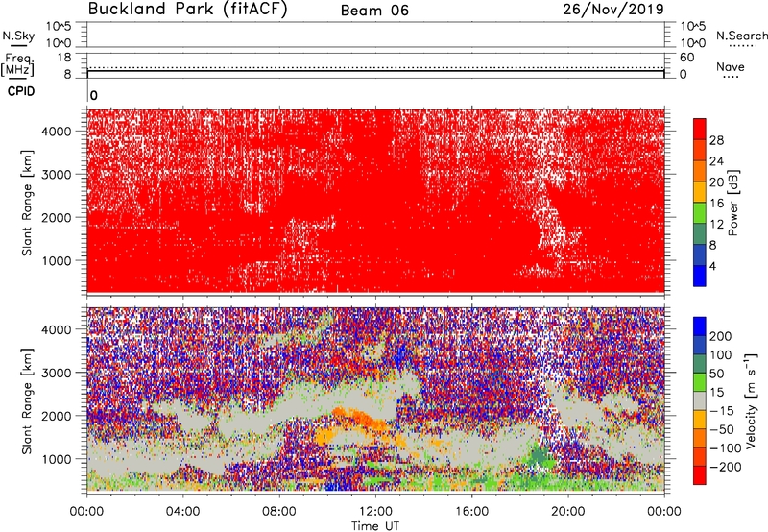Pick the yellow 16–20 dB power colorbar segment
This screenshot has width=768, height=532.
(x=700, y=192)
